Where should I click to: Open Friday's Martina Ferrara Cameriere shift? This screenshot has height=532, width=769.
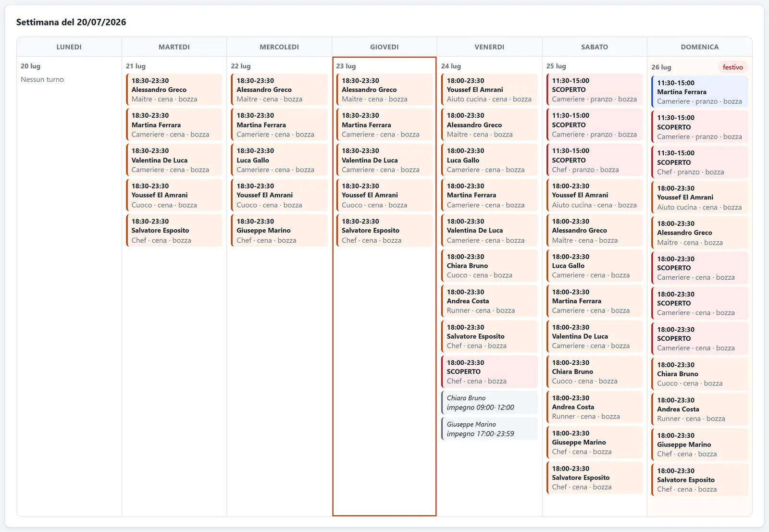489,195
